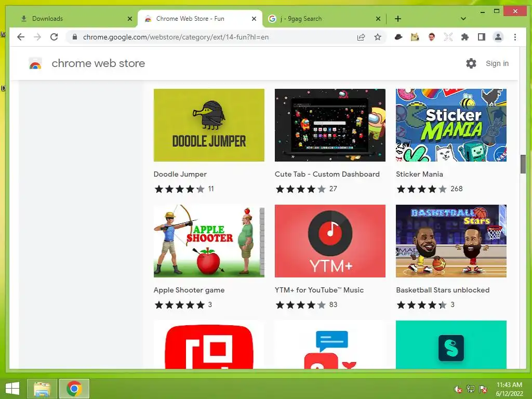Open web store settings gear
532x399 pixels.
click(471, 63)
